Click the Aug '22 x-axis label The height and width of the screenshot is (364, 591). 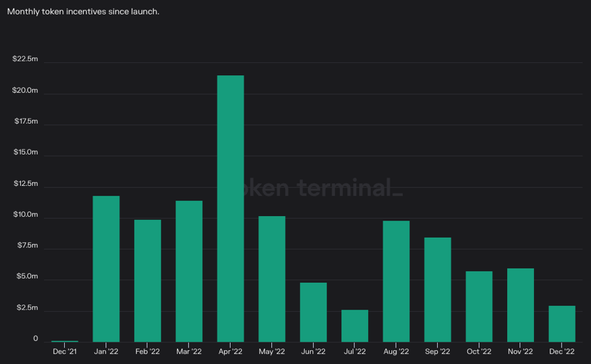tap(396, 352)
